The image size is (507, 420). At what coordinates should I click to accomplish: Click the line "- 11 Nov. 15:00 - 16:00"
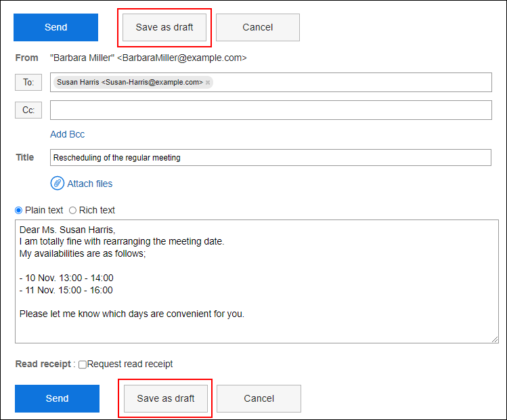pos(66,290)
